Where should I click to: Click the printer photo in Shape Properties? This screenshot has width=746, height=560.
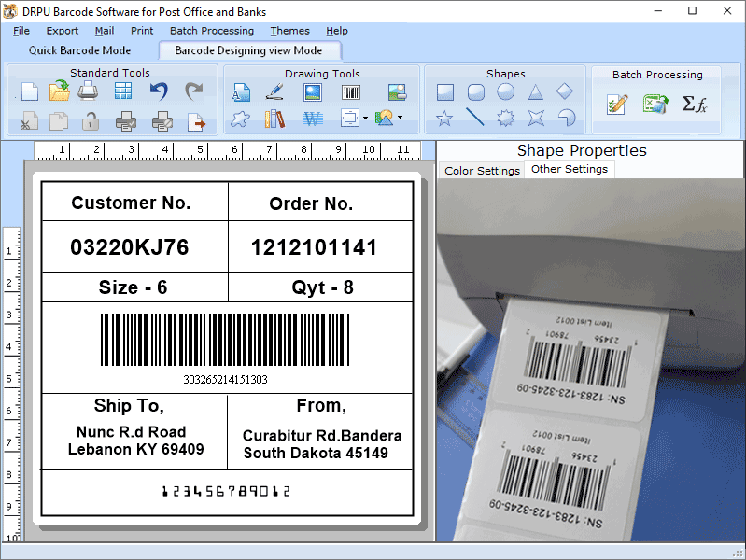(x=590, y=359)
